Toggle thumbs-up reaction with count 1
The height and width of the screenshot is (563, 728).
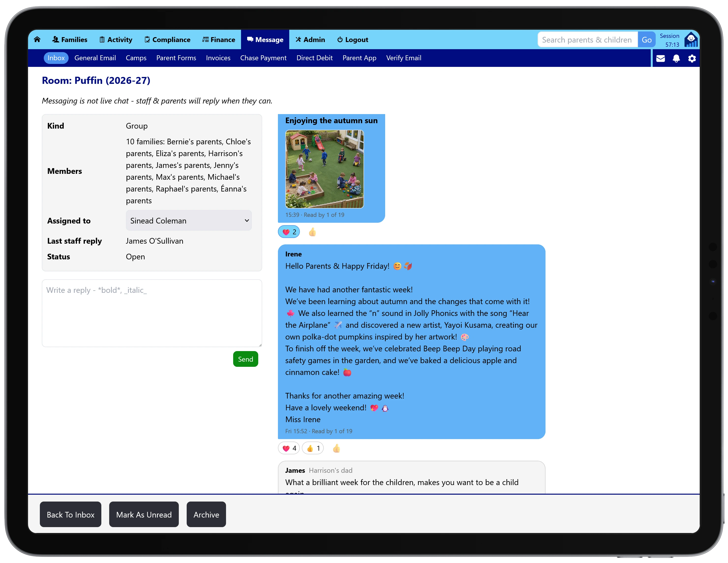point(313,448)
